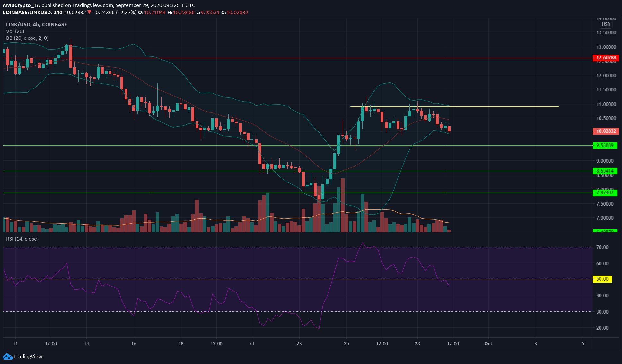Click the 21 date on time axis
The image size is (622, 364).
click(x=251, y=343)
